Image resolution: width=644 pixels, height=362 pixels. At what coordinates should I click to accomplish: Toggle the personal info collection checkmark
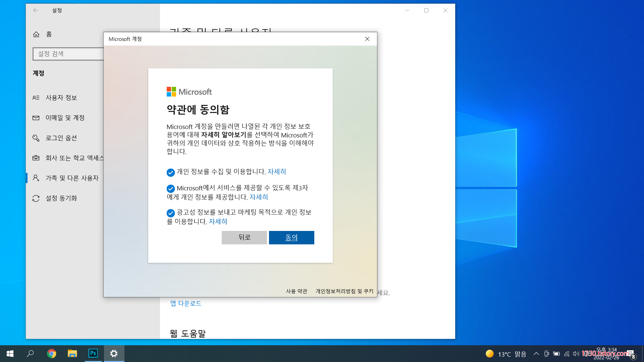tap(170, 172)
